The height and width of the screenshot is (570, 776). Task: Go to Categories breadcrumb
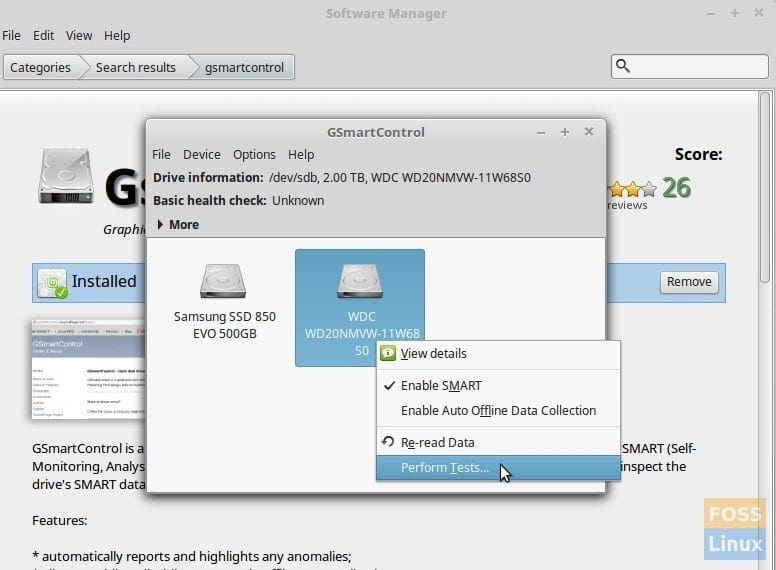[41, 67]
